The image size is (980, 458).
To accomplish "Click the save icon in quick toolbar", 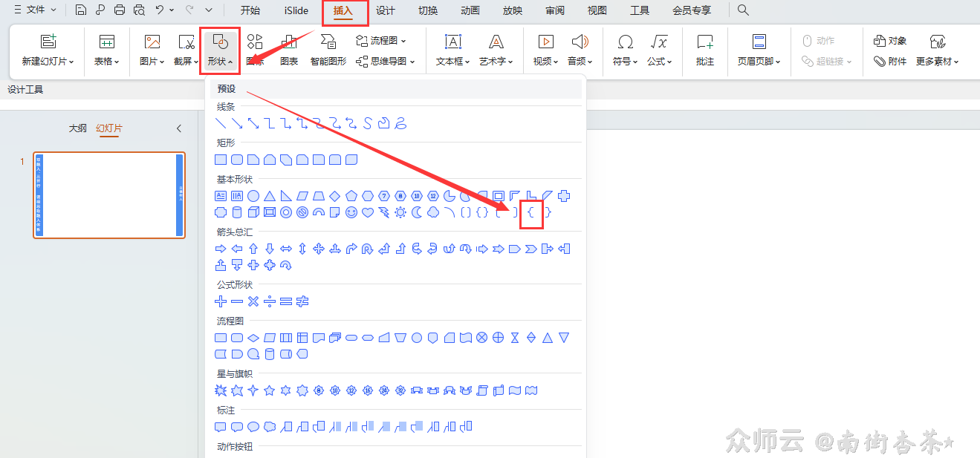I will tap(81, 10).
